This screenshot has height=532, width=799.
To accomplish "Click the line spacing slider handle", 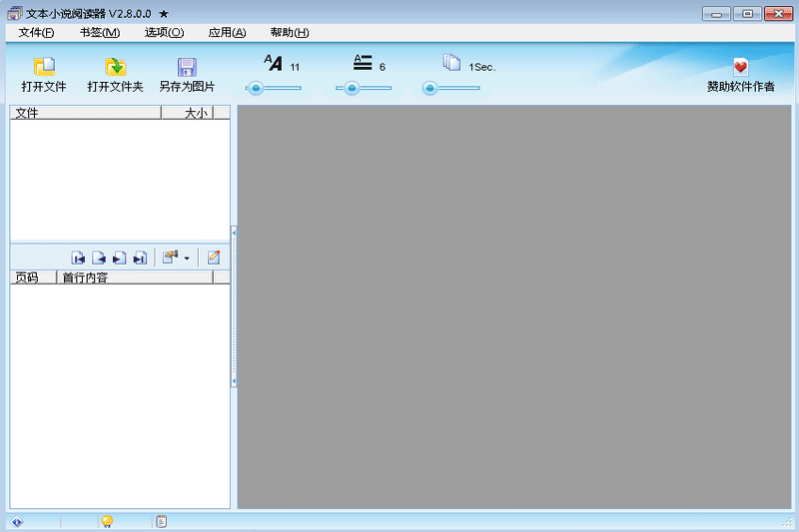I will click(352, 88).
